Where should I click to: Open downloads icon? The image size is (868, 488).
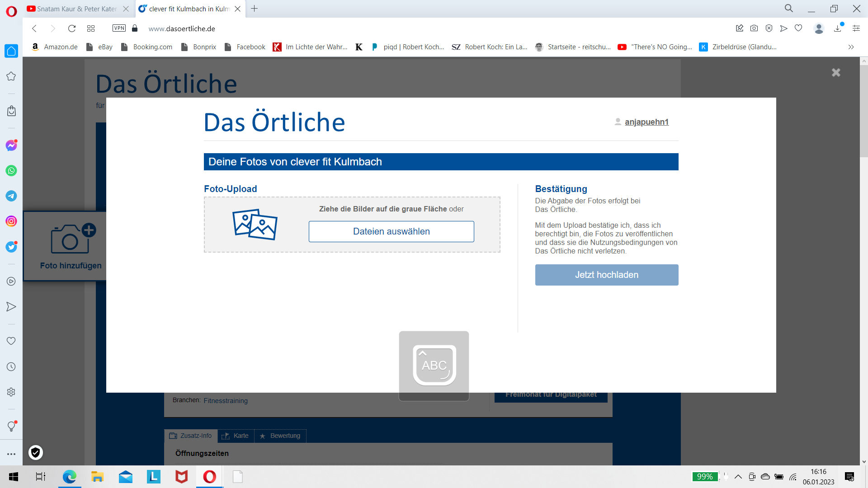838,28
